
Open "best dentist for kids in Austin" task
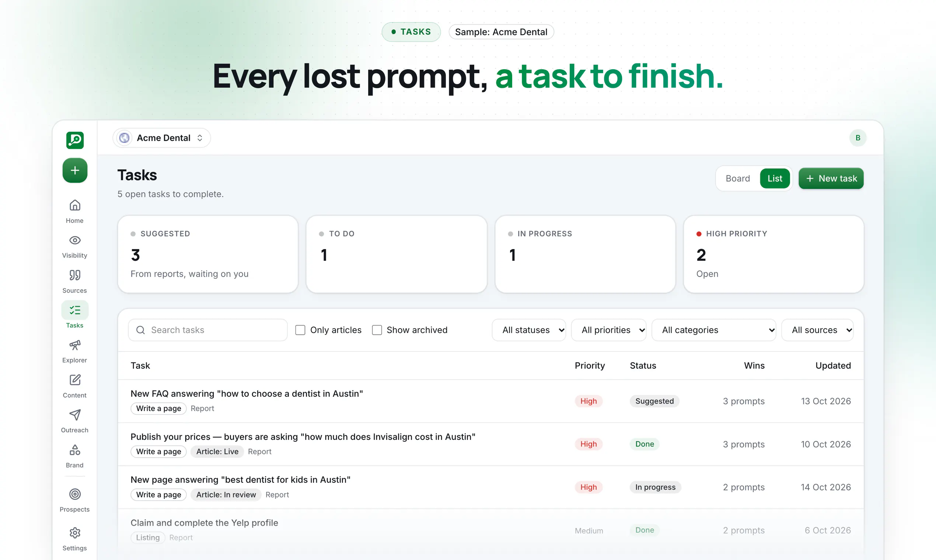click(x=240, y=480)
